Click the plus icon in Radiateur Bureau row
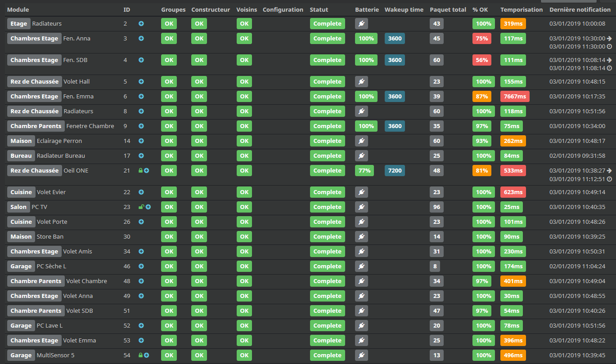 (x=141, y=156)
